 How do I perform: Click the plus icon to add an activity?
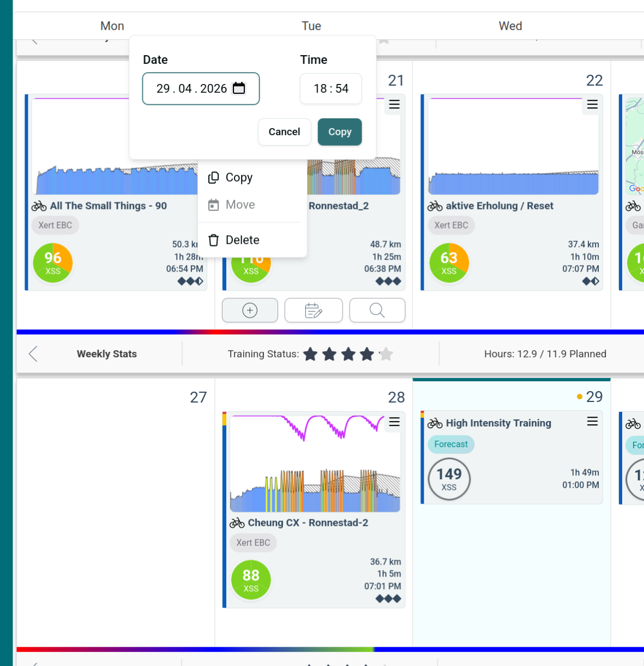click(250, 310)
